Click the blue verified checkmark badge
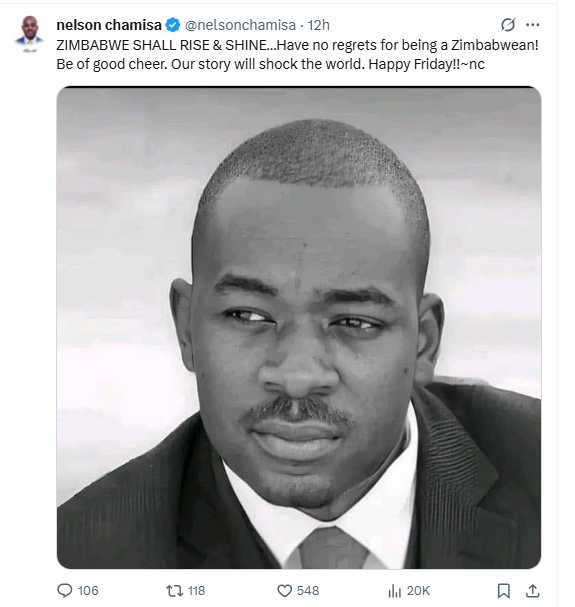This screenshot has height=607, width=575. (x=173, y=25)
